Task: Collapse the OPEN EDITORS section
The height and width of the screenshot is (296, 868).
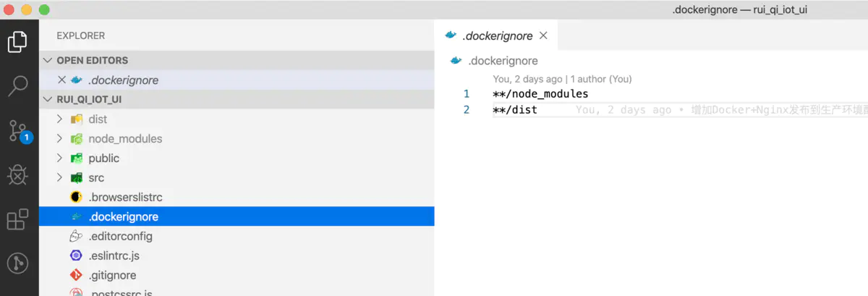Action: coord(48,61)
